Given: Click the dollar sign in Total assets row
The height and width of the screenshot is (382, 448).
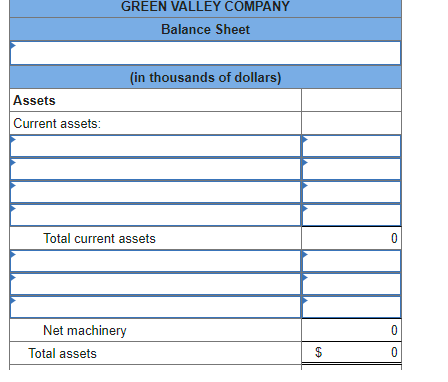Looking at the screenshot, I should tap(319, 352).
